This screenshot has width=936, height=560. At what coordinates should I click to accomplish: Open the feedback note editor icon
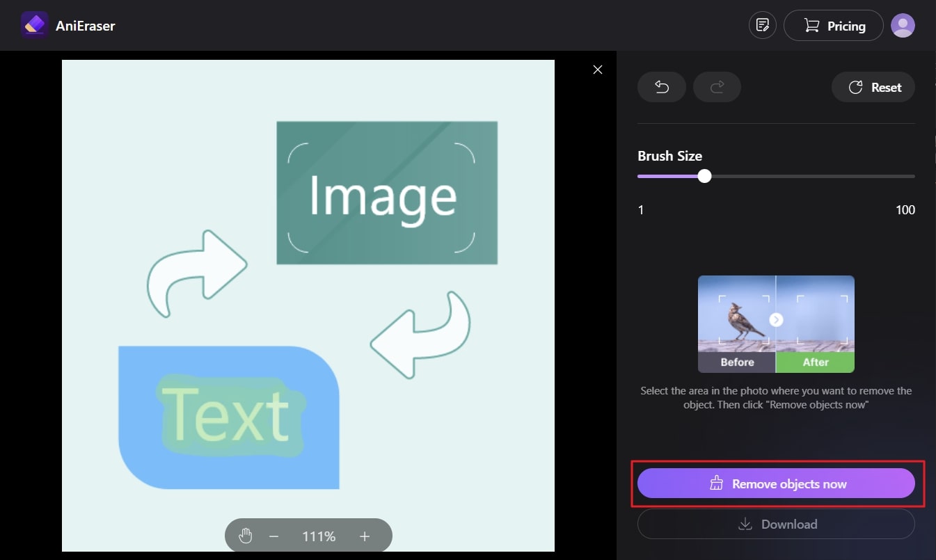coord(762,24)
